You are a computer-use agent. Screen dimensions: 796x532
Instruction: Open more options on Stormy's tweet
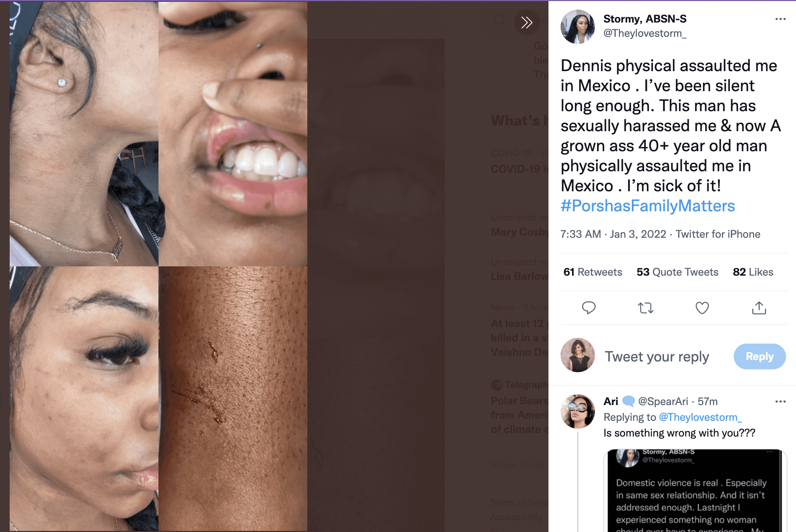(x=780, y=19)
